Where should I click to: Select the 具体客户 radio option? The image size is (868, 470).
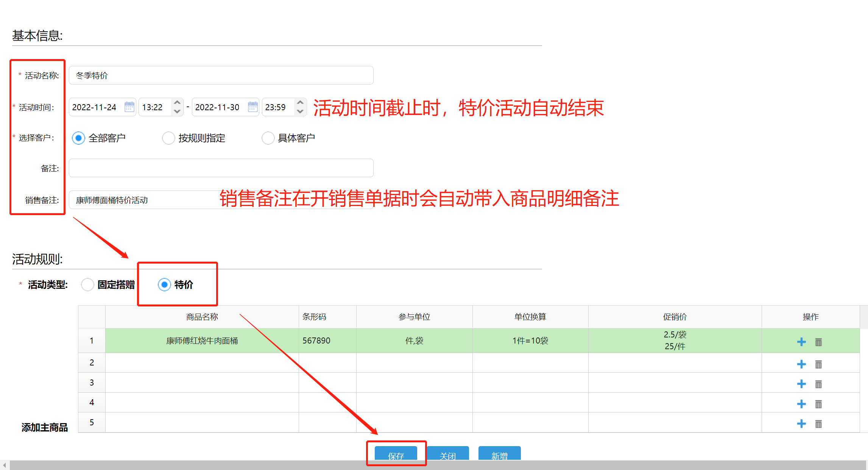coord(268,138)
